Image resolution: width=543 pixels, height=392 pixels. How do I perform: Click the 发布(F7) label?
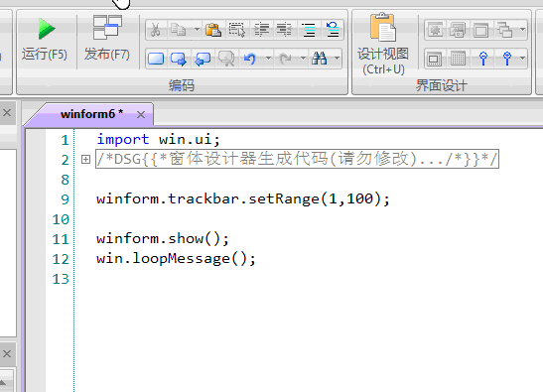107,55
